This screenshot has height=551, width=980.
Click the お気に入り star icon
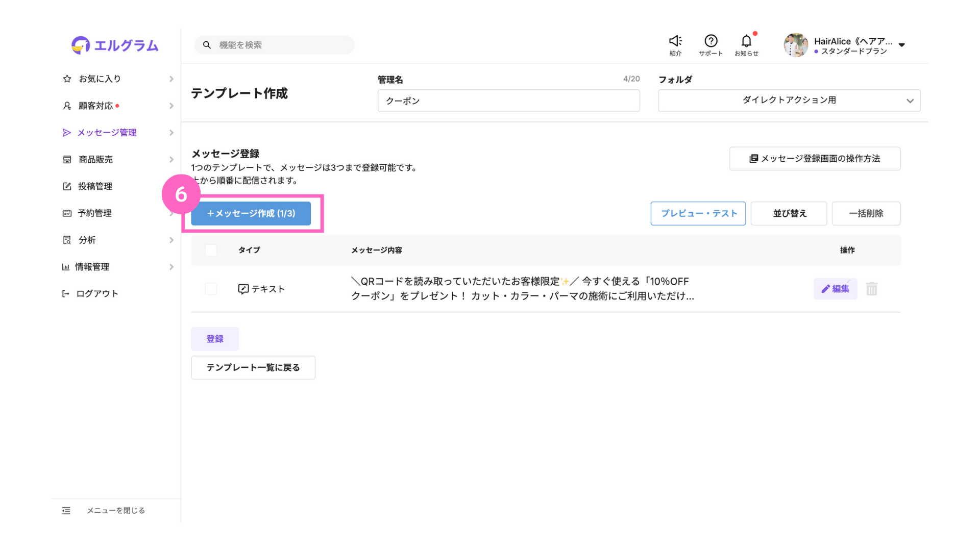pos(67,79)
